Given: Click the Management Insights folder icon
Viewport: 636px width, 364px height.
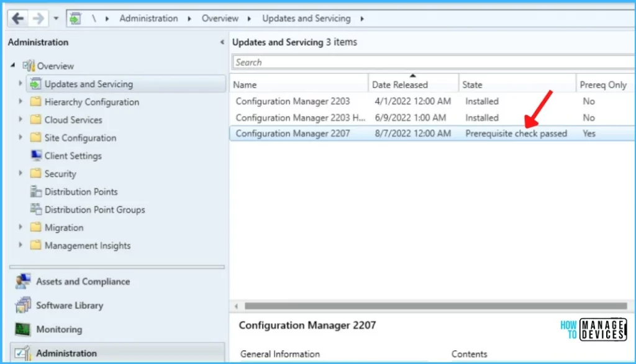Looking at the screenshot, I should point(35,245).
